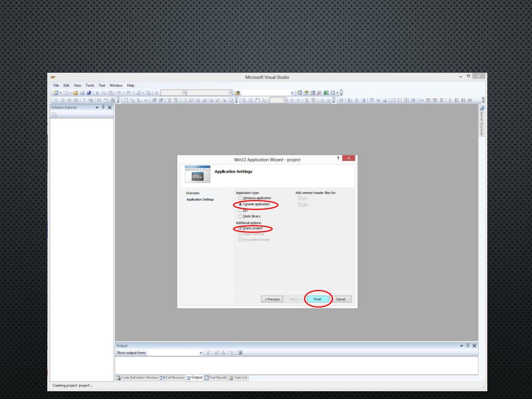This screenshot has width=532, height=399.
Task: Click the Start Debugging play icon
Action: pos(157,92)
